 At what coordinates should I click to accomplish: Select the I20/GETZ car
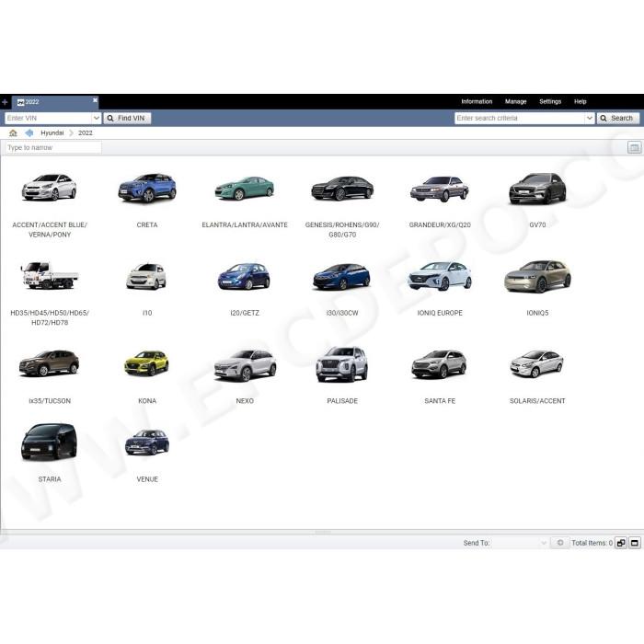click(244, 276)
